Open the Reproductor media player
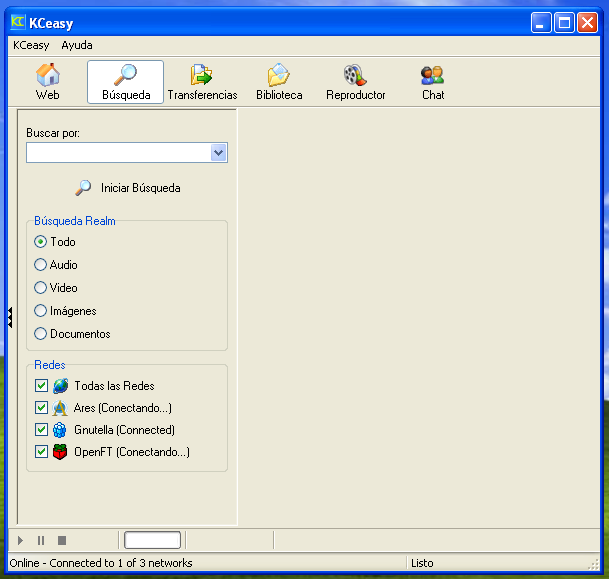The height and width of the screenshot is (579, 609). (x=355, y=82)
